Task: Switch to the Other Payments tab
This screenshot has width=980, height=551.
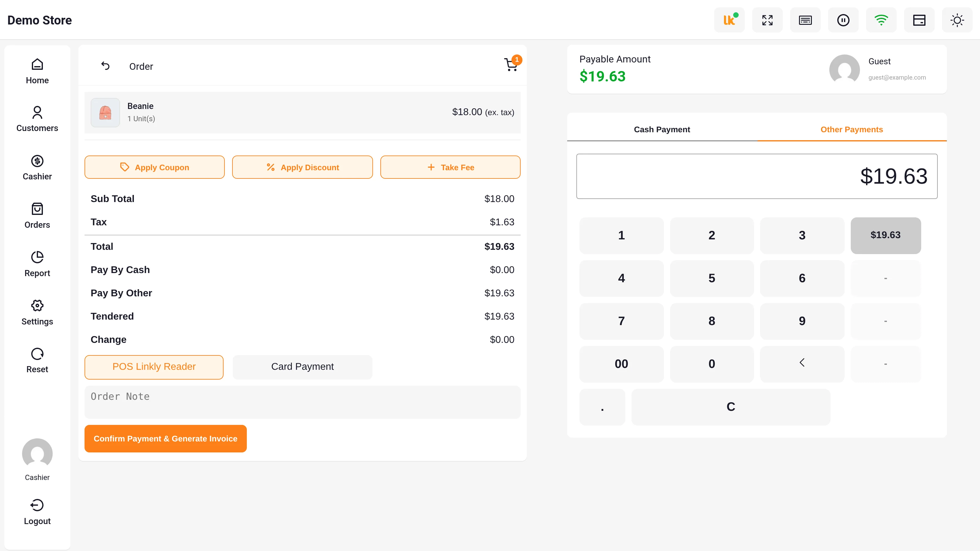Action: tap(851, 129)
